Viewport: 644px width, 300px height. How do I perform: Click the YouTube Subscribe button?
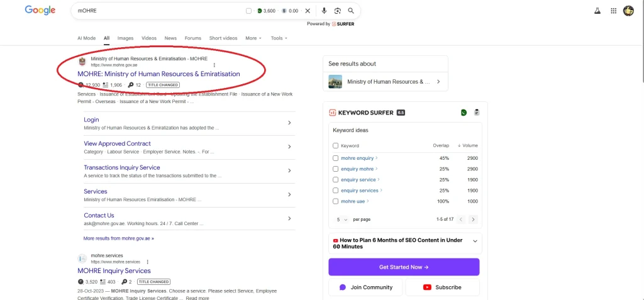click(x=442, y=287)
